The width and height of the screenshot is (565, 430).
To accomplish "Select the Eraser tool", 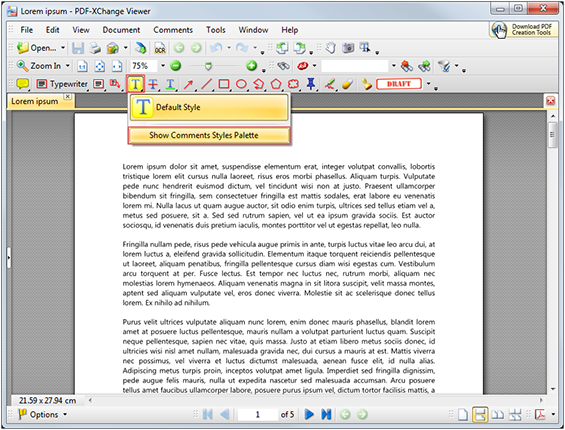I will [347, 84].
